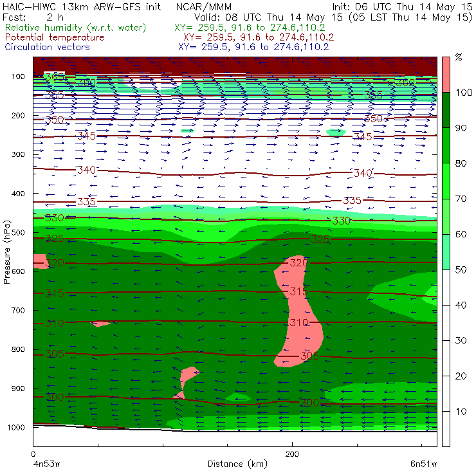This screenshot has width=476, height=476.
Task: Click the '200' distance axis label
Action: click(292, 454)
